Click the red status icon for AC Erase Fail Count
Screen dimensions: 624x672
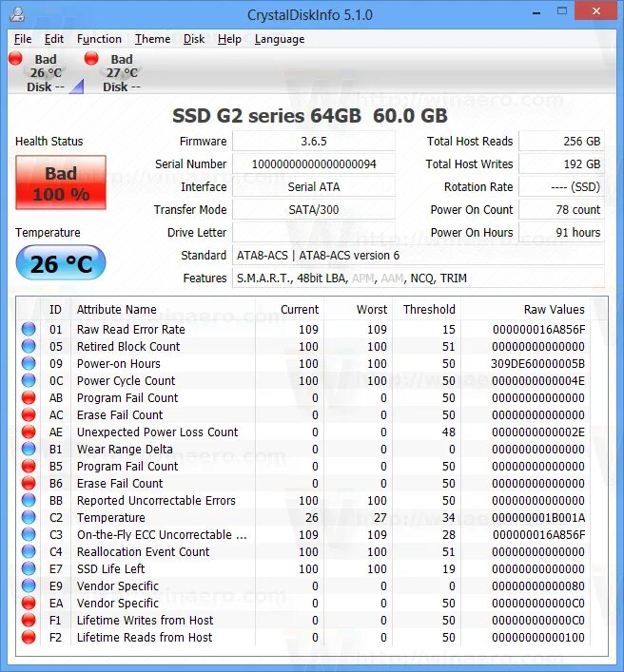pos(29,414)
